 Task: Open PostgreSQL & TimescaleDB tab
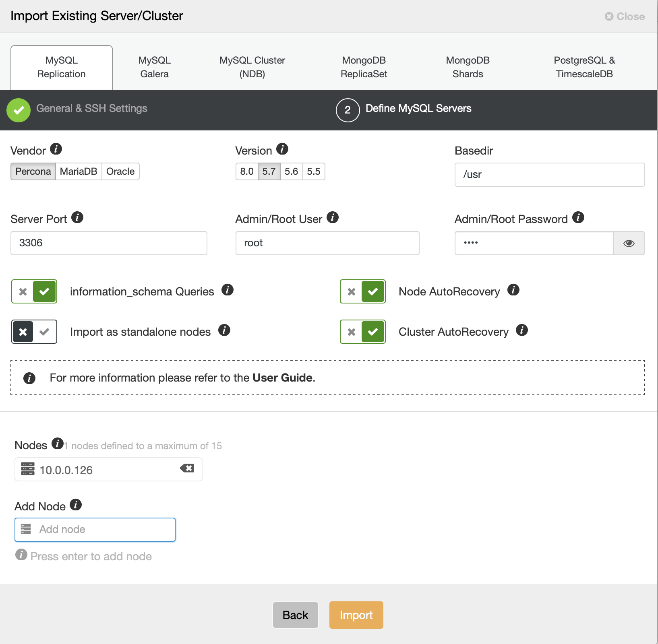tap(585, 67)
